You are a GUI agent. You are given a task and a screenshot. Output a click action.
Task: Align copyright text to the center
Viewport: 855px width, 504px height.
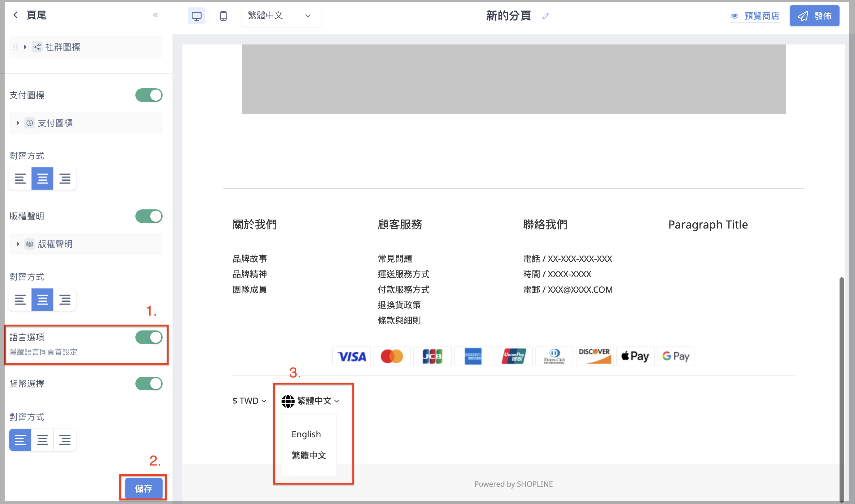(x=42, y=299)
